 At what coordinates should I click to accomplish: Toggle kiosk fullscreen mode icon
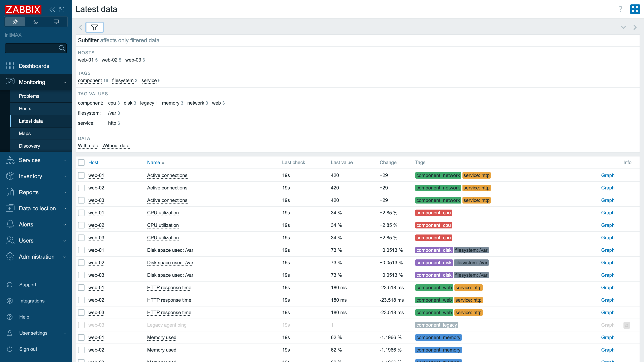click(635, 9)
